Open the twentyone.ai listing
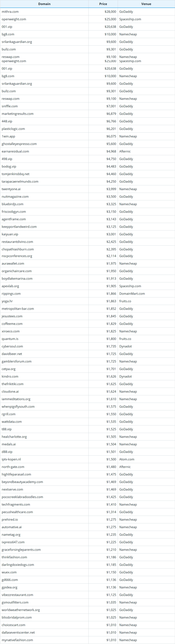This screenshot has width=175, height=644. (x=11, y=189)
